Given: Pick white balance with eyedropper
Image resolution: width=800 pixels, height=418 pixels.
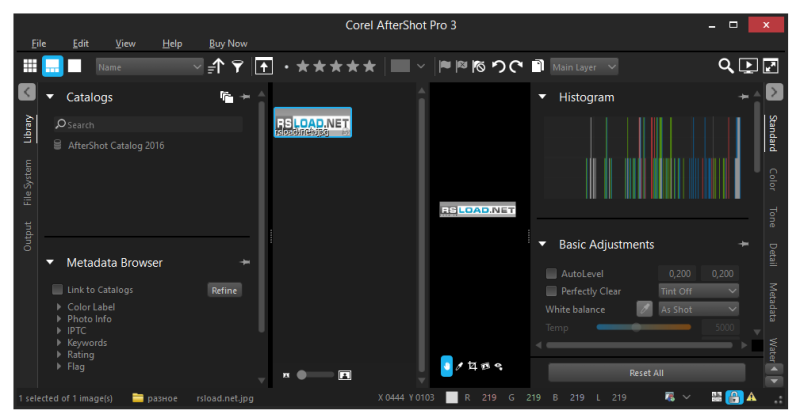Looking at the screenshot, I should click(x=644, y=309).
